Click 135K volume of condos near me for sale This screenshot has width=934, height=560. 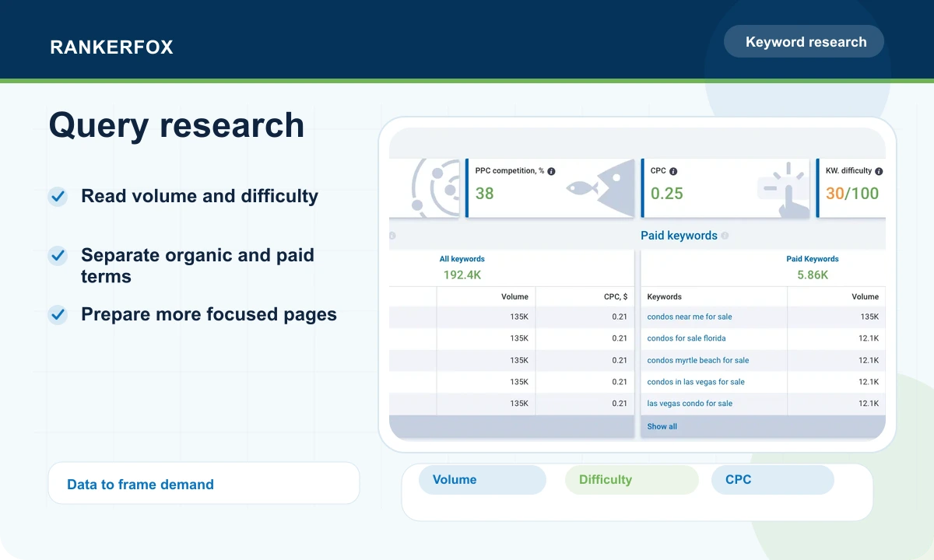869,317
